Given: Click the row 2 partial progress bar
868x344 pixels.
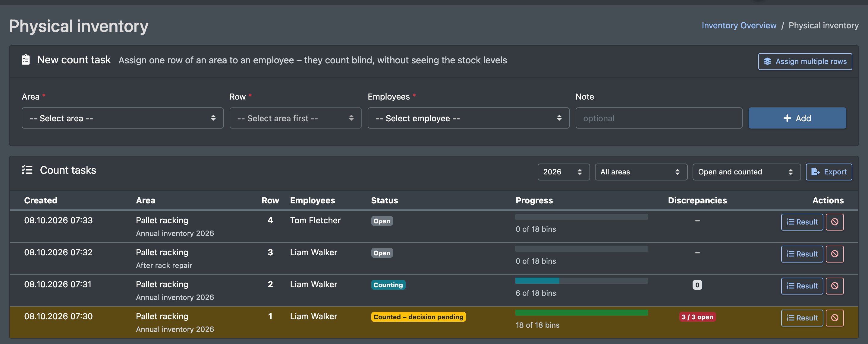Looking at the screenshot, I should (x=581, y=281).
